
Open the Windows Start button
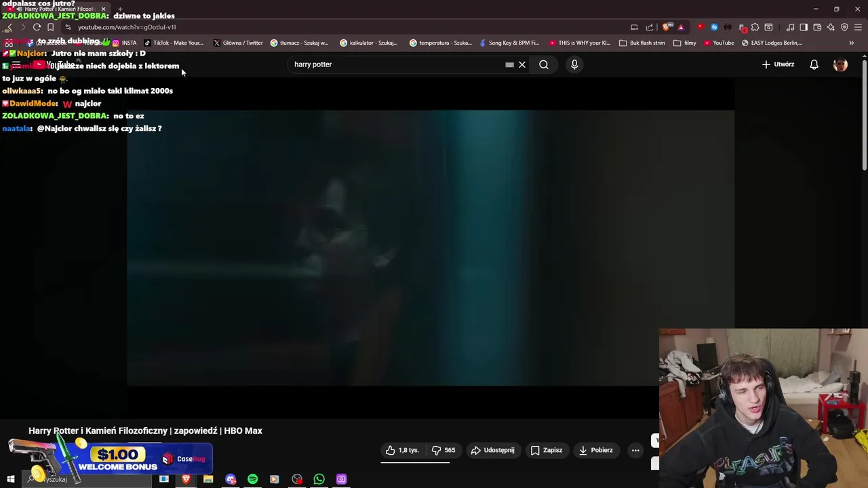point(11,479)
